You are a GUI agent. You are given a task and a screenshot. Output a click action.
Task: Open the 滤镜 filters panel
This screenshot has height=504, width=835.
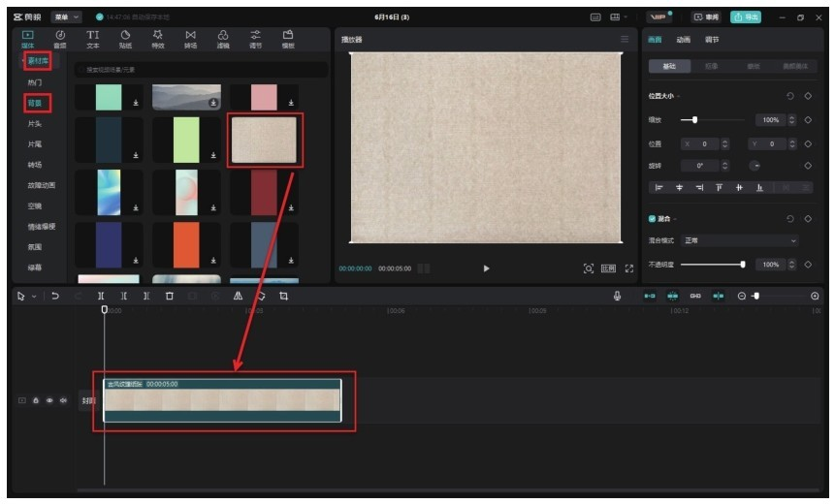(x=223, y=40)
